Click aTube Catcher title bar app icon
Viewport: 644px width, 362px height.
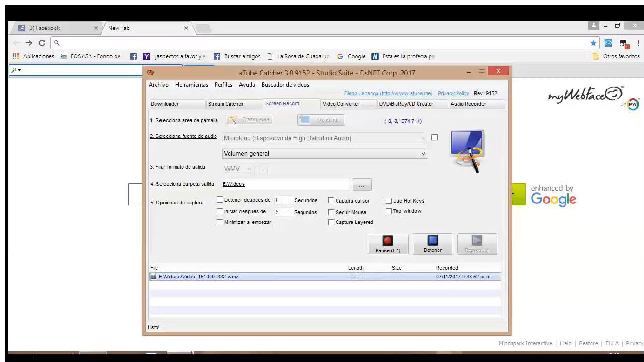(x=150, y=73)
